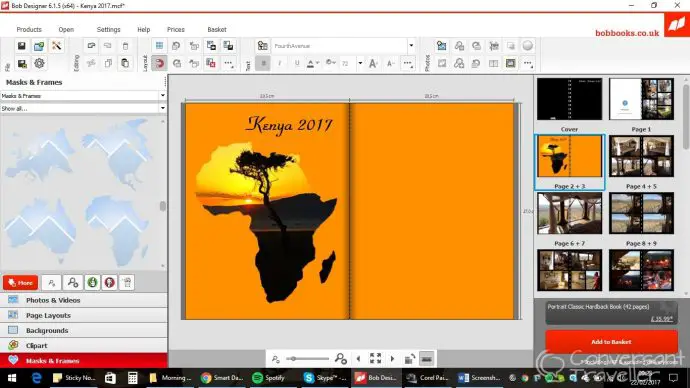This screenshot has width=690, height=388.
Task: Show layout grid icon
Action: (x=159, y=46)
